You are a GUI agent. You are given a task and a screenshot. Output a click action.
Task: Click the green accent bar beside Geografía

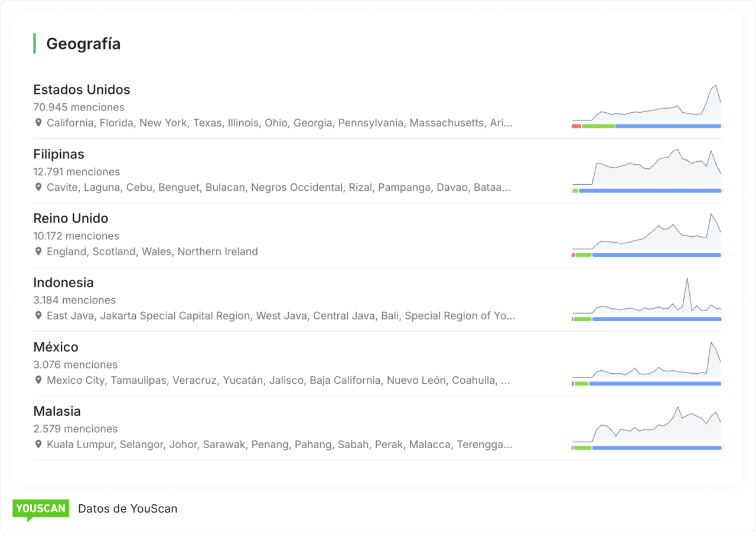35,44
